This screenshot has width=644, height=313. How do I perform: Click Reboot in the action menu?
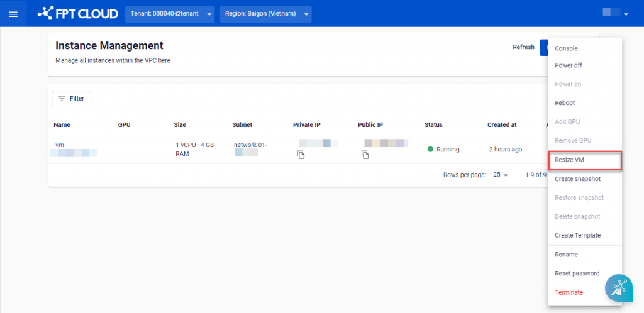565,103
